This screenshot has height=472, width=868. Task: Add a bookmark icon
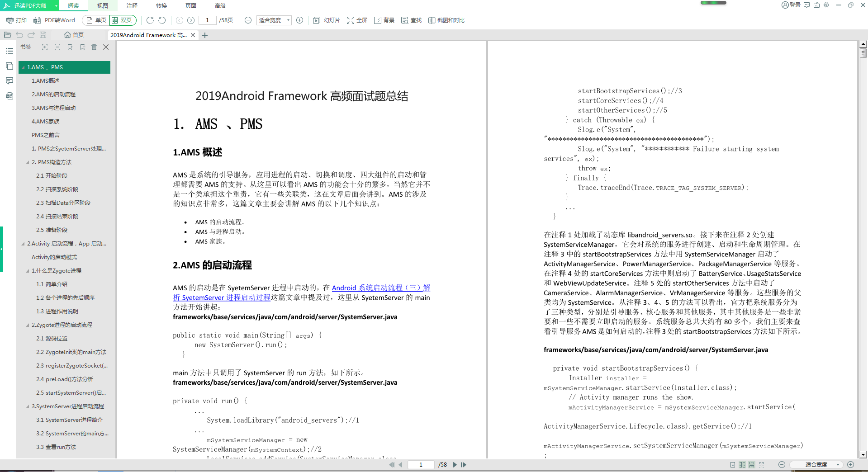pos(70,47)
